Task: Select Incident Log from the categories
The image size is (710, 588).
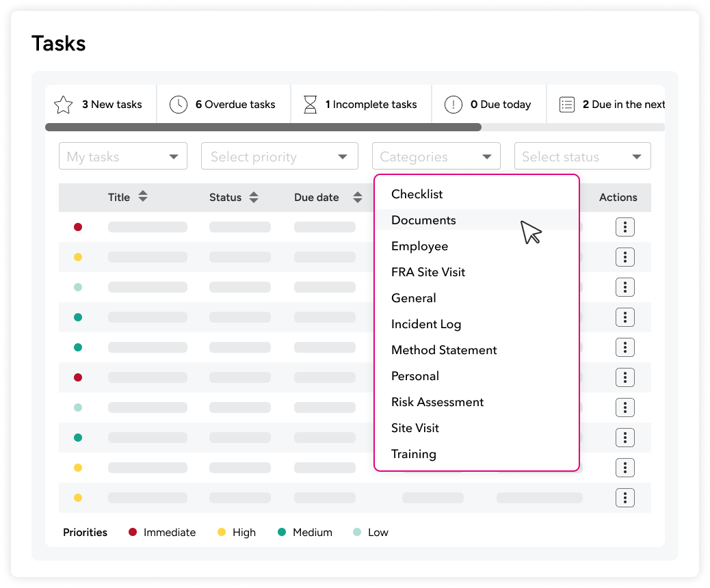Action: point(477,324)
